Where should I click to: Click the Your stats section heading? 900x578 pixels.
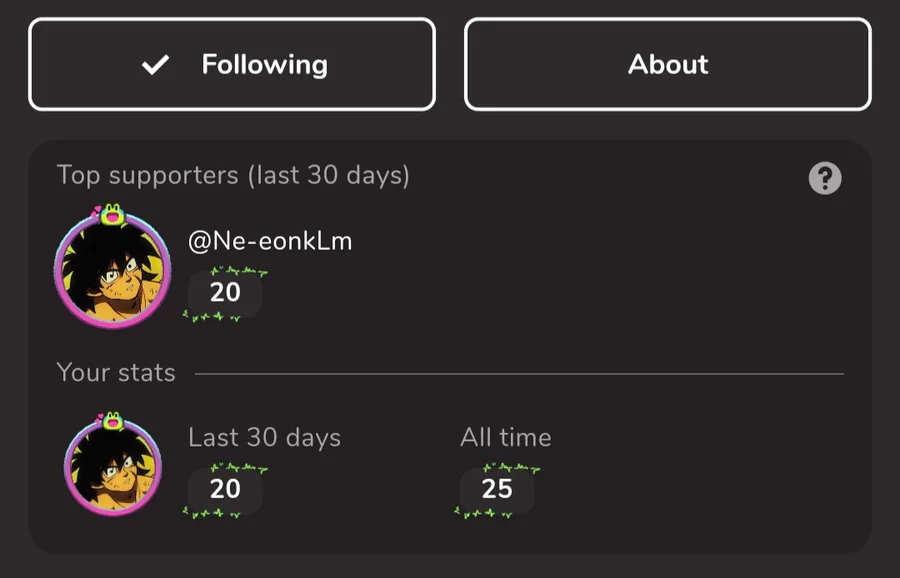click(x=116, y=373)
